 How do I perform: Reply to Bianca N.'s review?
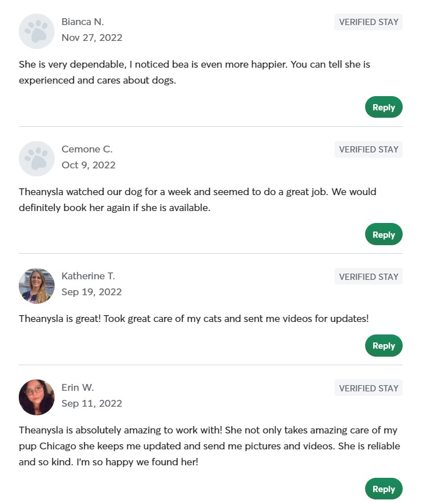click(383, 108)
